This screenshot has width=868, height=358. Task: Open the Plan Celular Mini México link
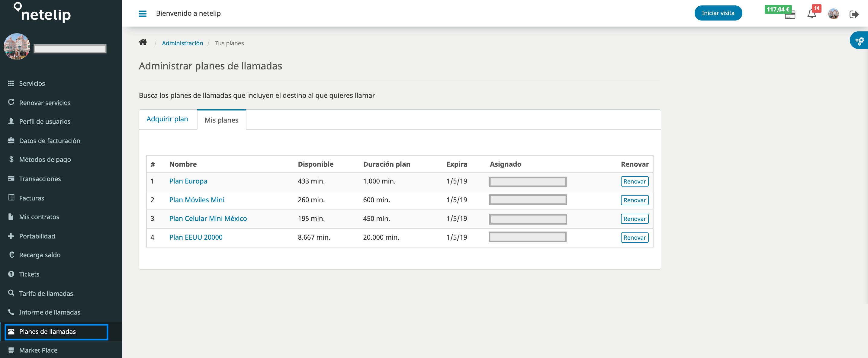coord(208,218)
